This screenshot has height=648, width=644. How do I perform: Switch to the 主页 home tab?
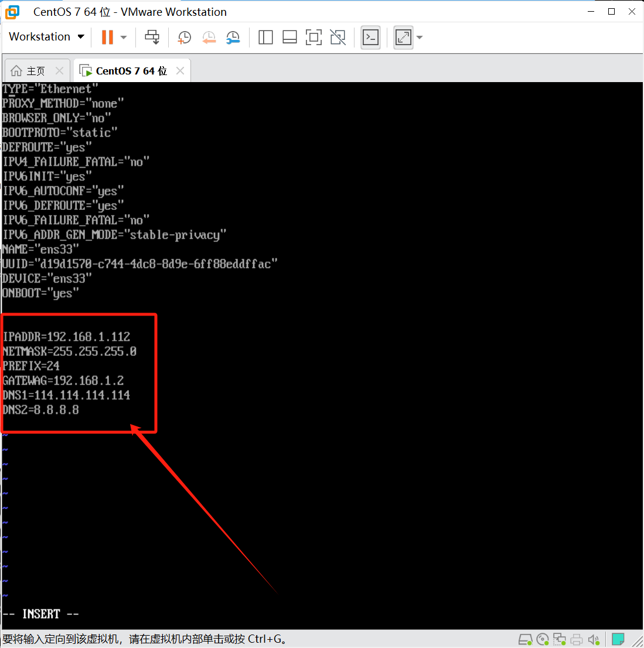pyautogui.click(x=33, y=70)
